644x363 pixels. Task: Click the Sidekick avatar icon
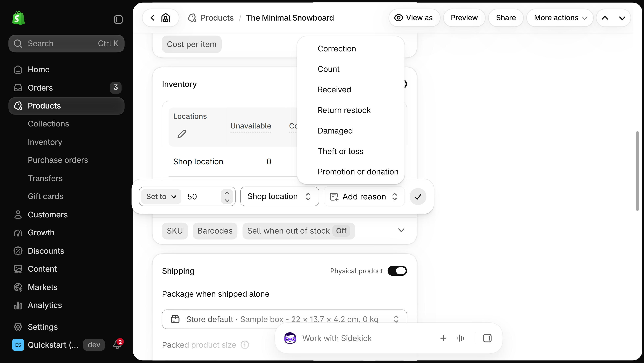[x=290, y=338]
